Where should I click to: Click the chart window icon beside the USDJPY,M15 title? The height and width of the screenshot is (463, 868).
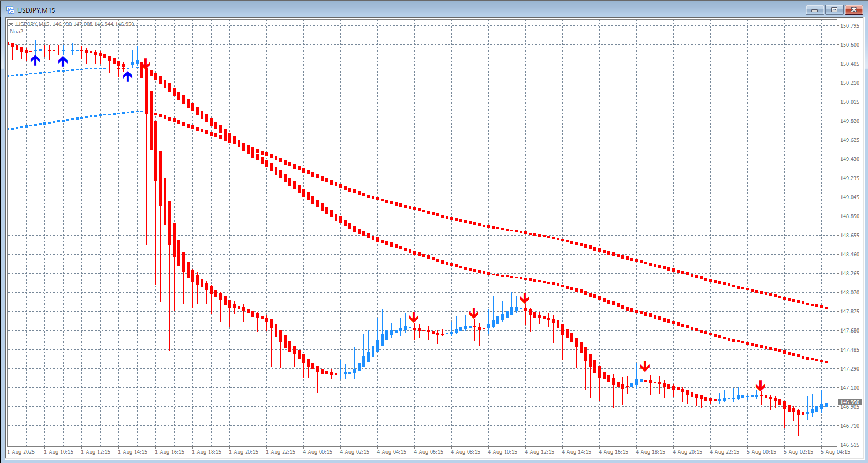[10, 10]
